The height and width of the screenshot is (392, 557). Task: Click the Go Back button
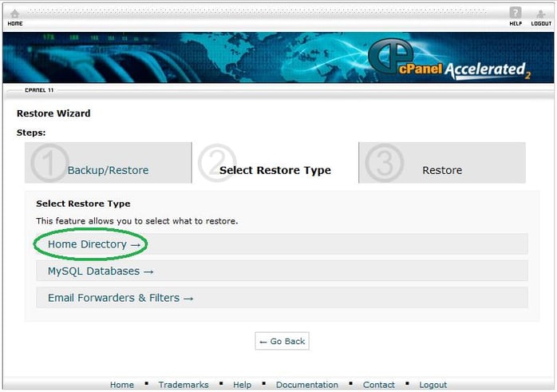coord(282,341)
